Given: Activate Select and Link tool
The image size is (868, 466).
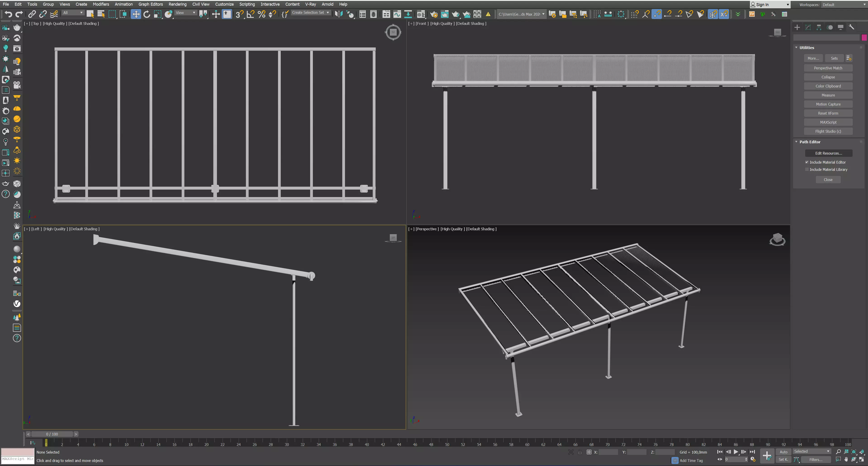Looking at the screenshot, I should point(32,14).
